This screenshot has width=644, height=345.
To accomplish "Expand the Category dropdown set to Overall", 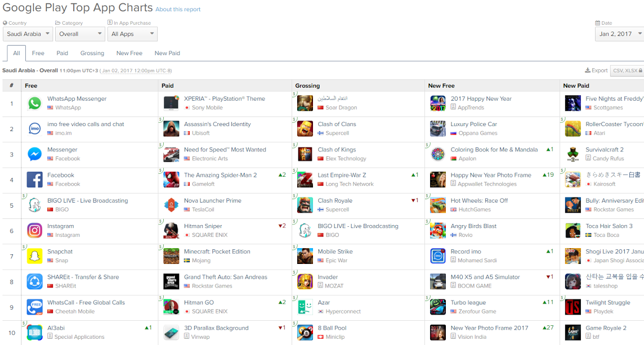I will [80, 34].
